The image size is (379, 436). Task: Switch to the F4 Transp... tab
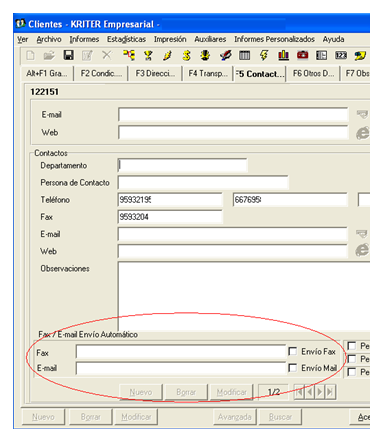point(208,74)
